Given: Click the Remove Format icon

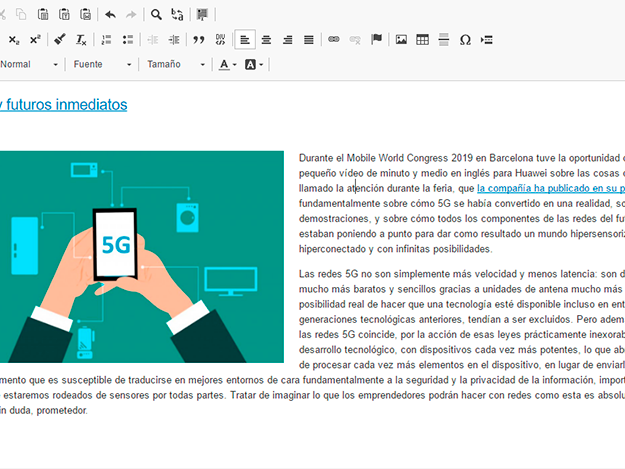Looking at the screenshot, I should tap(81, 40).
